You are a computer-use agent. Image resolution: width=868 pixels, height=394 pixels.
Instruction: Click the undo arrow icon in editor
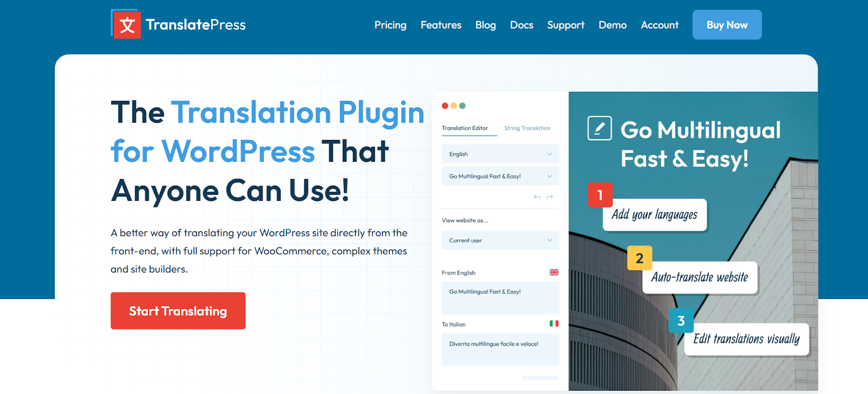537,197
